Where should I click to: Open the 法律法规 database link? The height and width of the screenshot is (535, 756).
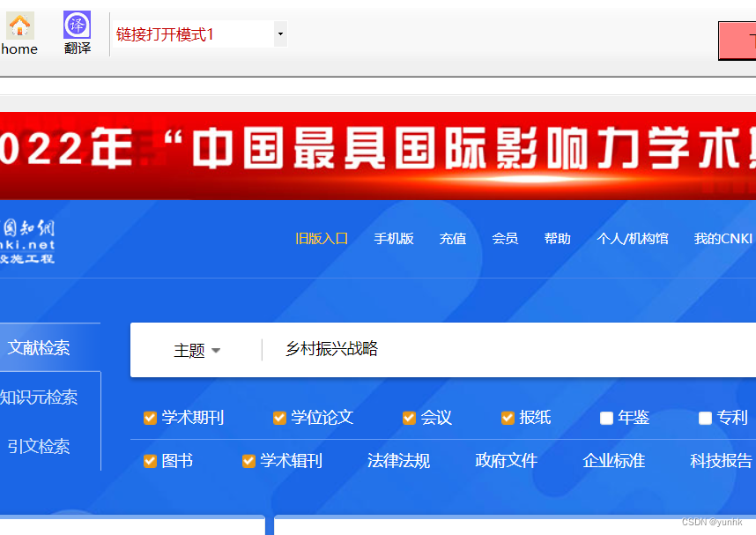click(x=399, y=461)
